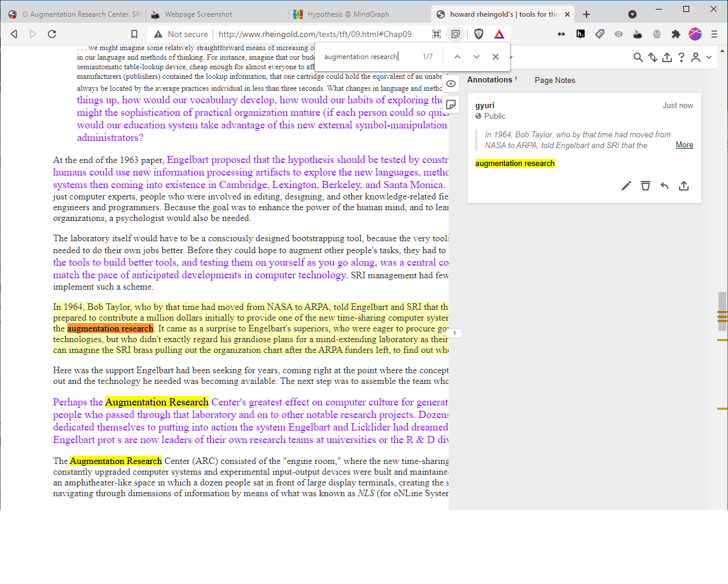
Task: Click Hypothesis share annotations upload icon
Action: [667, 57]
